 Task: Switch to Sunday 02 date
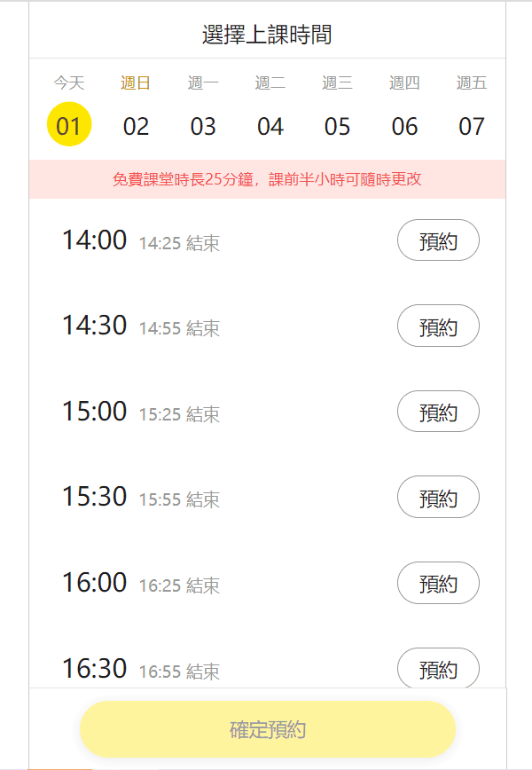136,125
